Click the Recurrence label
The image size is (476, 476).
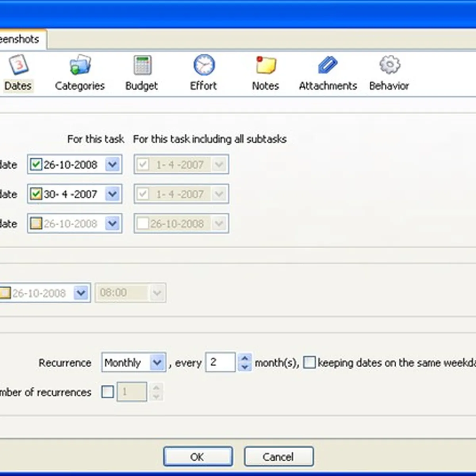click(65, 363)
